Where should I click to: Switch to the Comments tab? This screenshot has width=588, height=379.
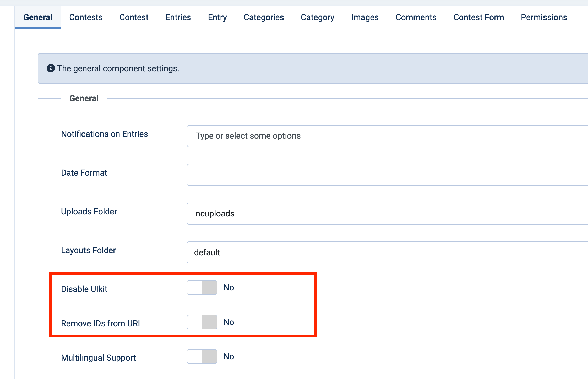point(416,17)
